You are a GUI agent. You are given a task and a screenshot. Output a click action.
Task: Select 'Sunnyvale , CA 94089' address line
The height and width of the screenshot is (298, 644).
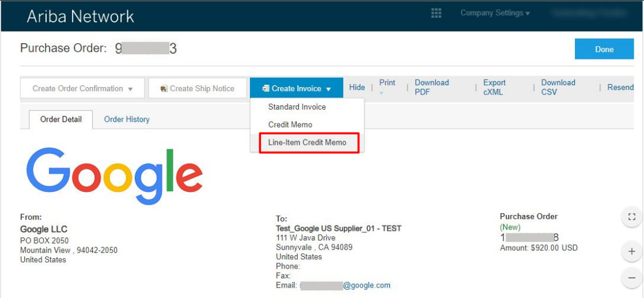[314, 247]
